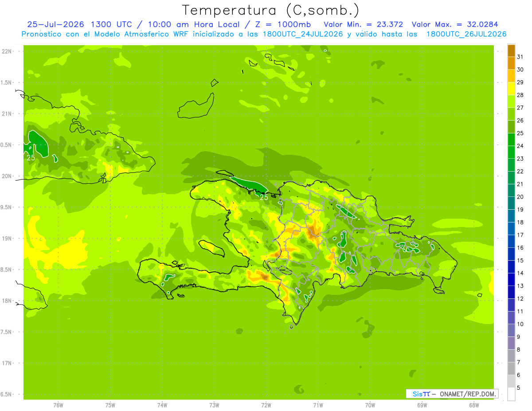The width and height of the screenshot is (532, 411).
Task: Click the '27' colorbar label
Action: pos(520,108)
